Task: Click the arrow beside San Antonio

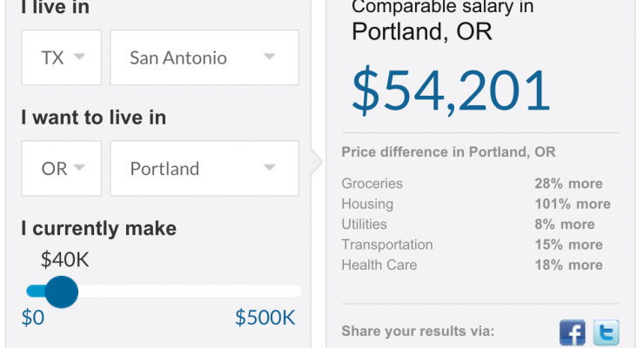Action: tap(270, 57)
